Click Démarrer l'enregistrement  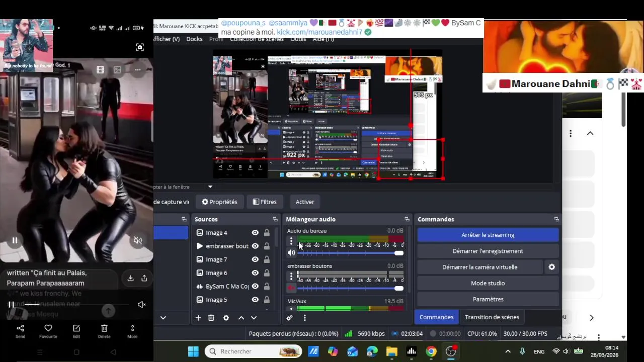pos(488,251)
